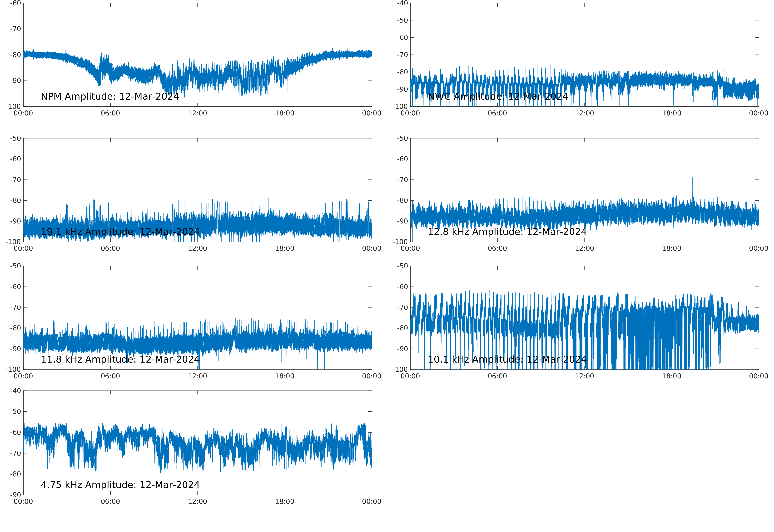Click the -50 y-axis label on 11.8 kHz plot
Screen dimensions: 774x532
15,266
